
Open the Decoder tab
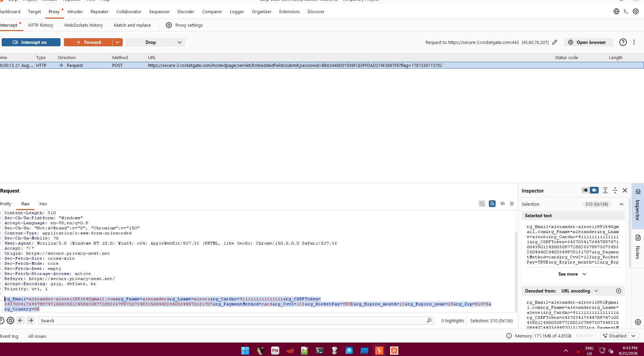point(186,11)
